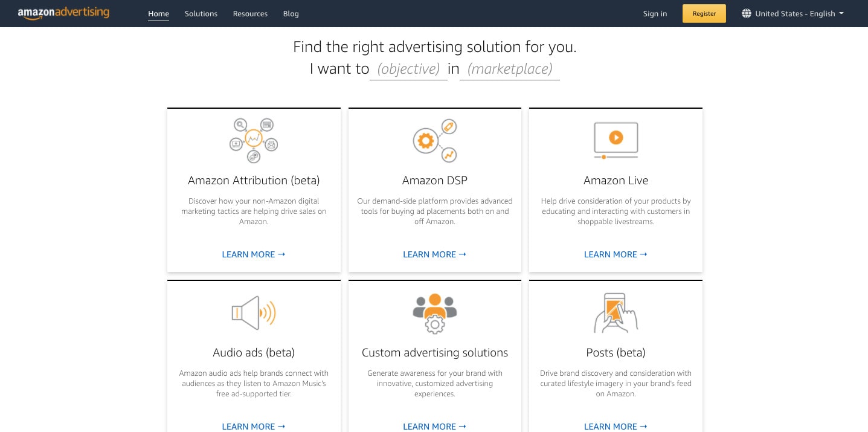868x432 pixels.
Task: Click the Amazon DSP gears icon
Action: coord(435,140)
